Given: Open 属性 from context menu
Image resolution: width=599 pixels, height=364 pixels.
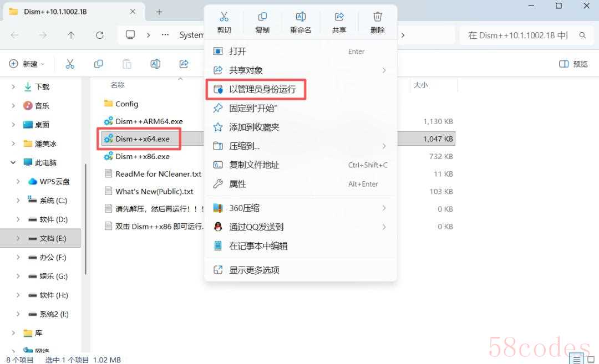Looking at the screenshot, I should point(301,184).
